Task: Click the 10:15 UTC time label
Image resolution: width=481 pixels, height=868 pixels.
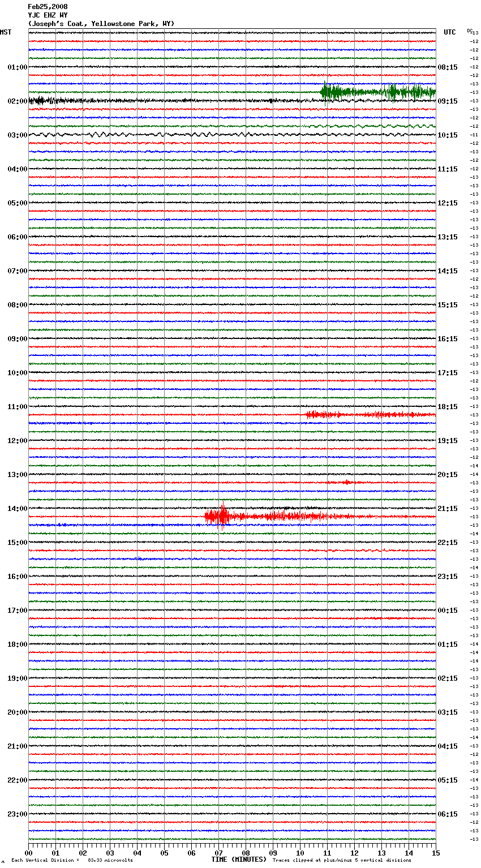Action: click(x=448, y=135)
